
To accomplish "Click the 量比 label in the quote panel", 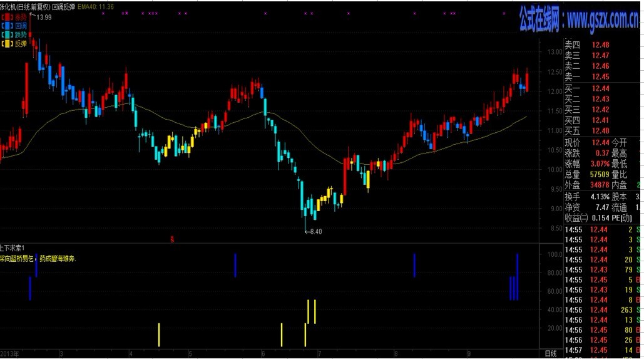I will click(620, 175).
